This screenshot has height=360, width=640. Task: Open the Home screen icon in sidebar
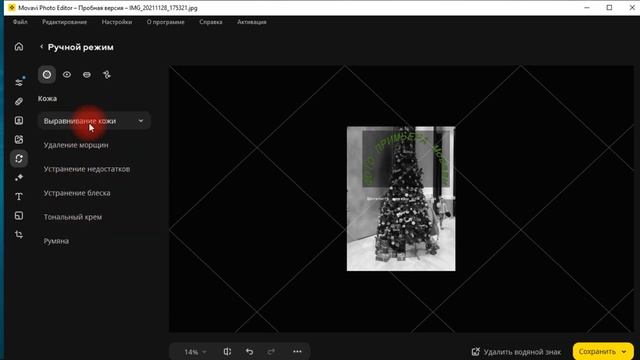pos(19,47)
